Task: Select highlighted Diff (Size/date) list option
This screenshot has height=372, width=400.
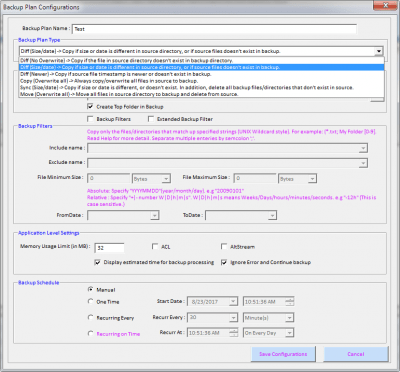Action: point(201,67)
